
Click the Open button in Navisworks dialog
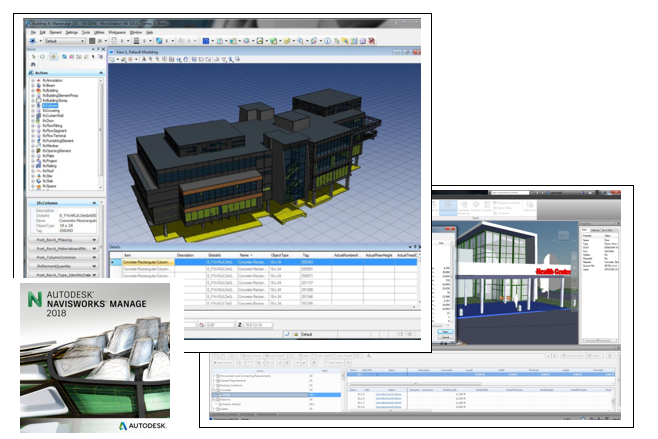445,331
